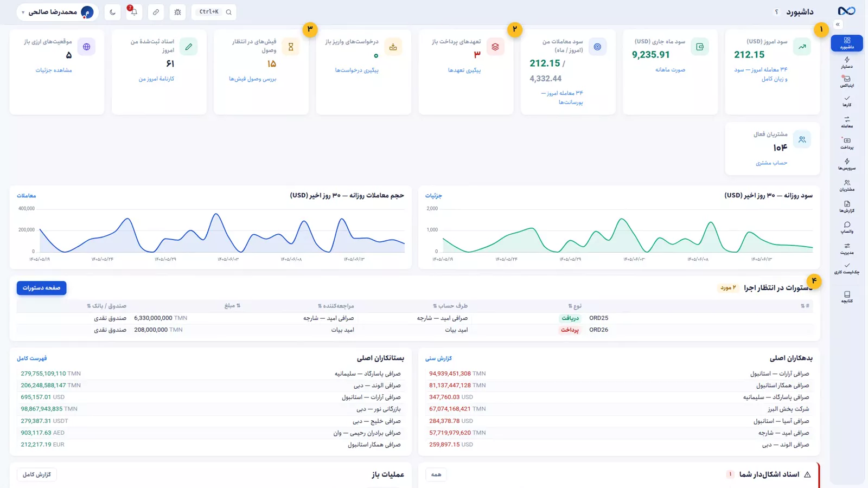Open the Ctrl+K search box

click(214, 12)
